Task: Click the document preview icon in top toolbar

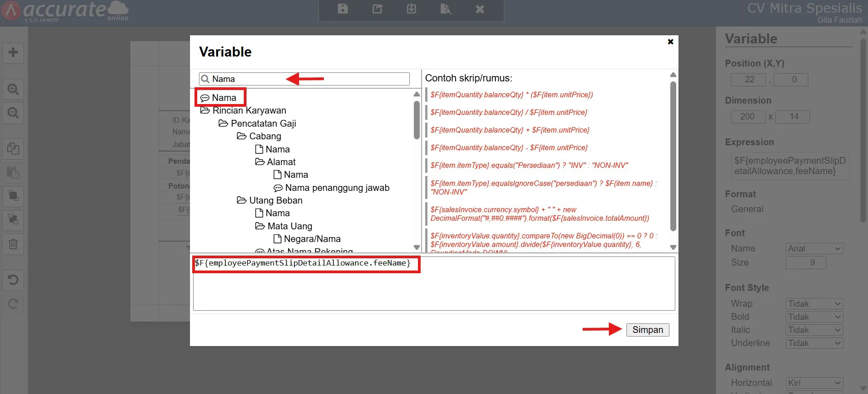Action: [446, 9]
